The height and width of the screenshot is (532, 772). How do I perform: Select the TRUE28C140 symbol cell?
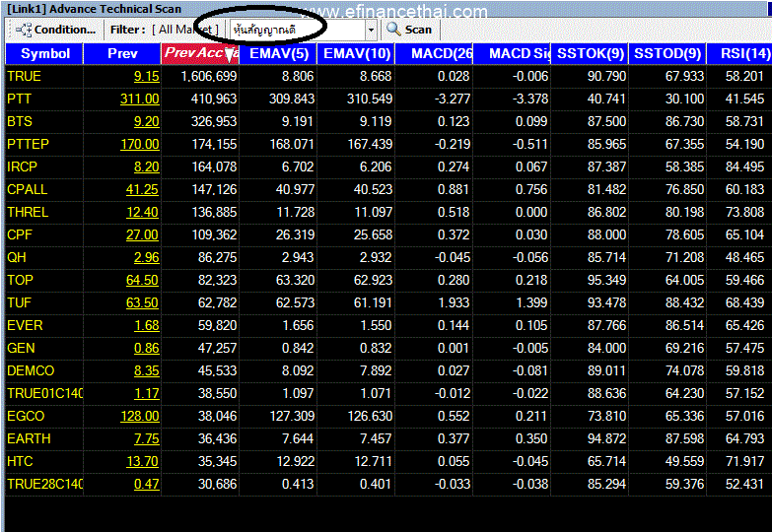point(43,485)
